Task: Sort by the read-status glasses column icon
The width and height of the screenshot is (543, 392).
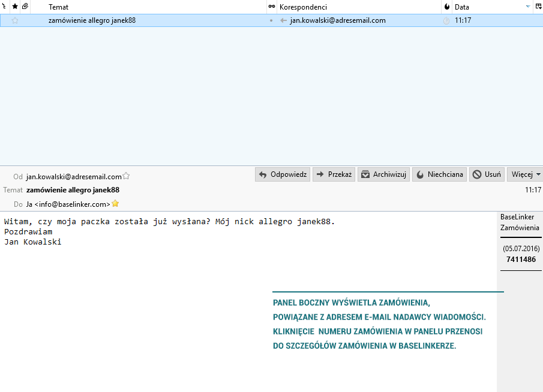Action: tap(271, 6)
